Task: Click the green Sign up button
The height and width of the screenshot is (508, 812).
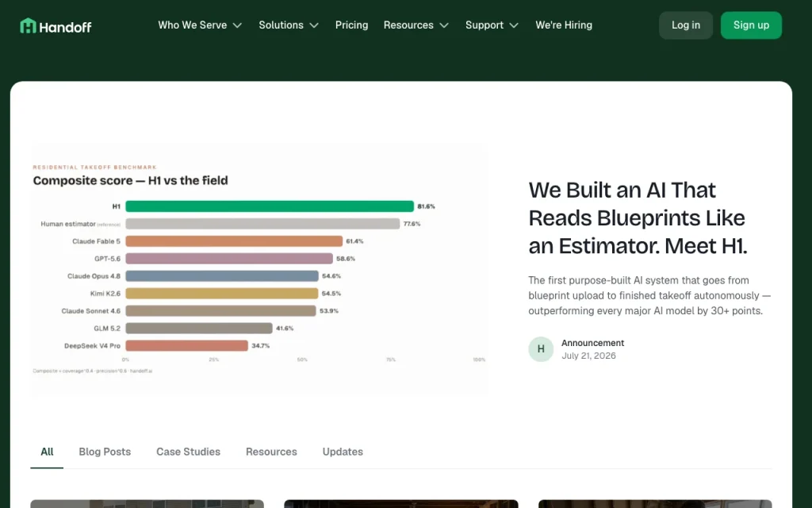Action: pyautogui.click(x=751, y=25)
